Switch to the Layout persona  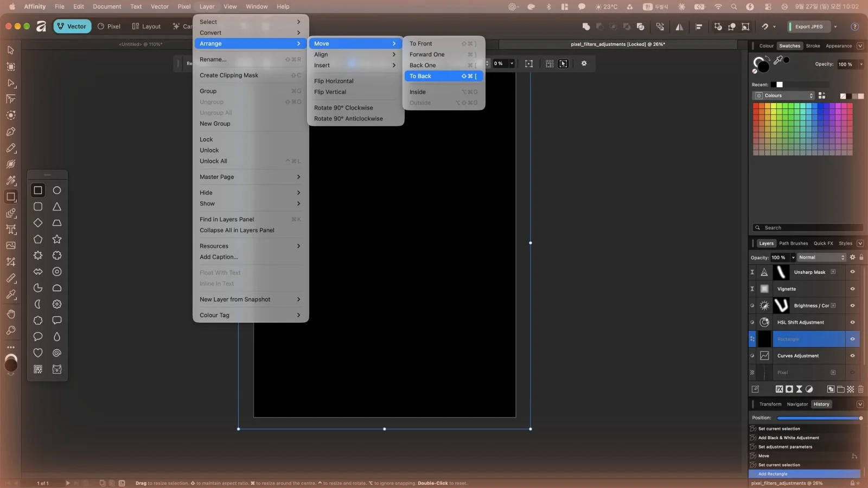(x=146, y=27)
